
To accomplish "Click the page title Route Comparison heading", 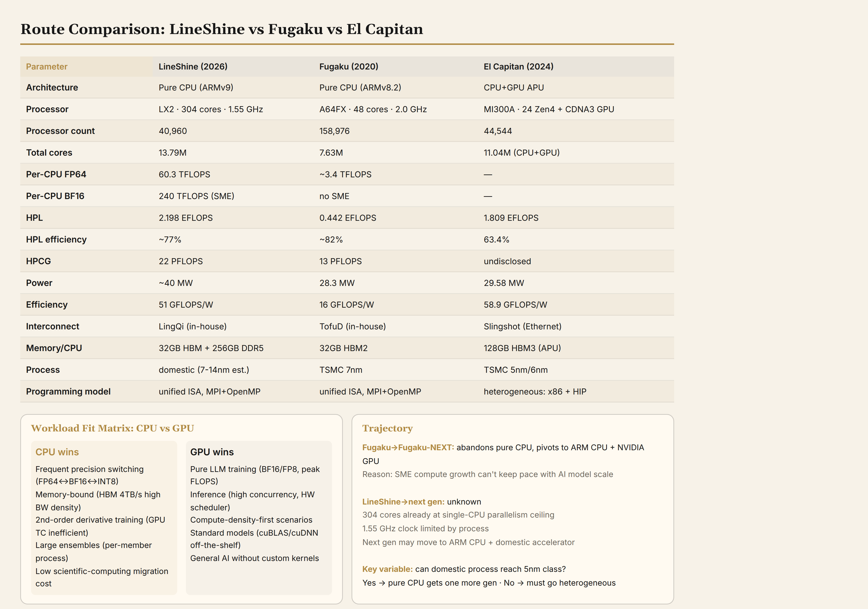I will (x=222, y=29).
